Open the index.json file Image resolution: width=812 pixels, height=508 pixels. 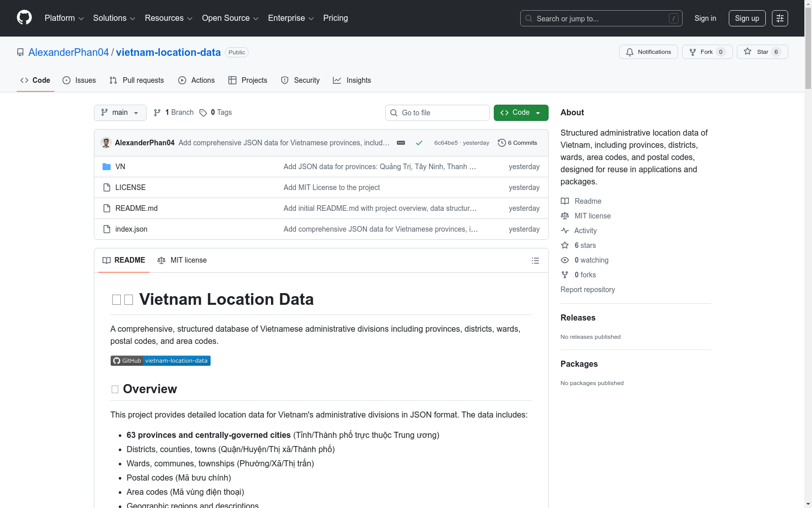pyautogui.click(x=131, y=229)
